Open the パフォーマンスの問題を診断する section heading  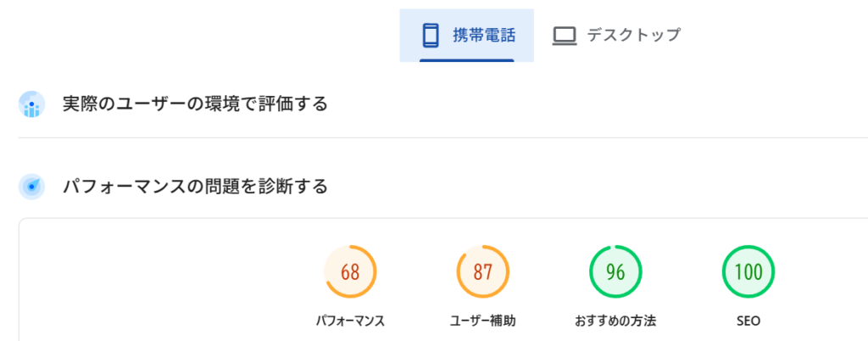[195, 186]
